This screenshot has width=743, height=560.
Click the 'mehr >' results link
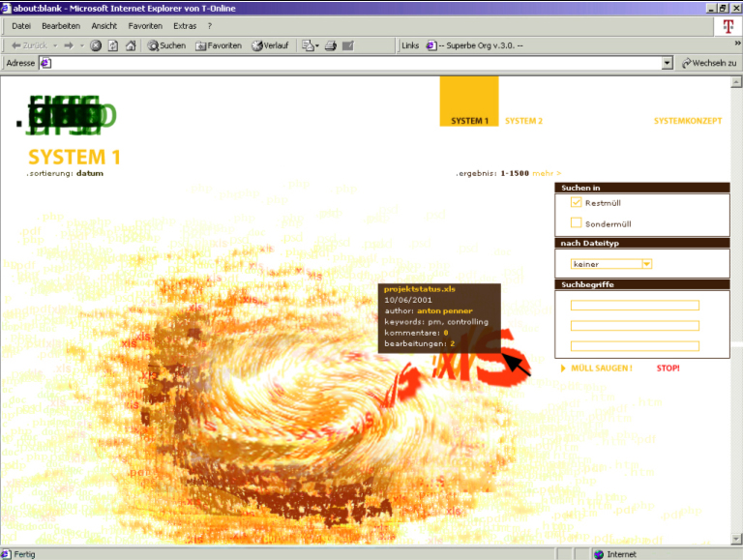547,174
